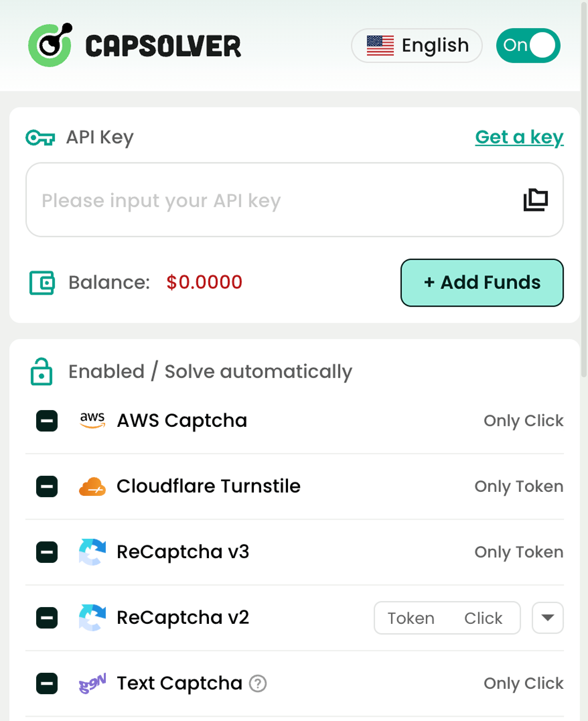588x721 pixels.
Task: Select Token mode for ReCaptcha v2
Action: tap(411, 618)
